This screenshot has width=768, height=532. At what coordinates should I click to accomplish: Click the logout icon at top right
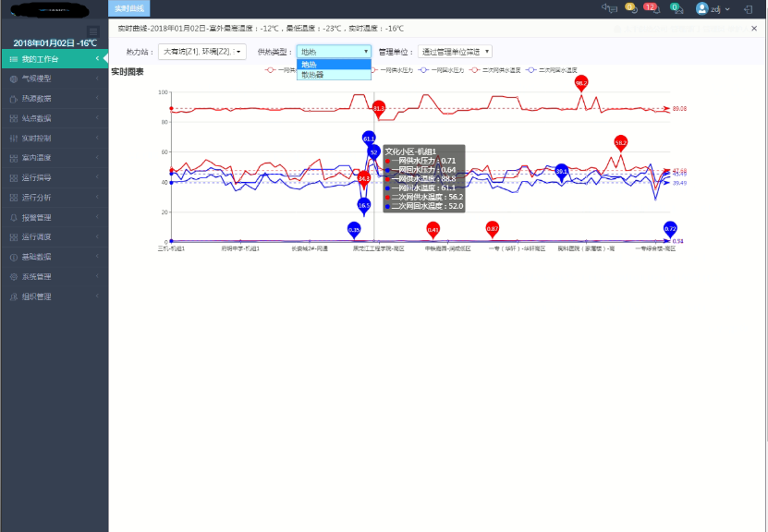coord(747,8)
